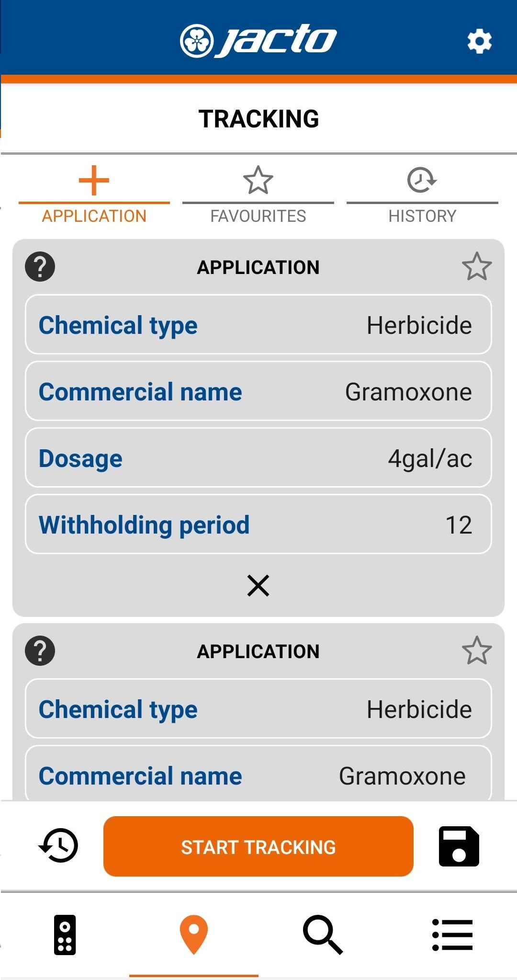The height and width of the screenshot is (980, 517).
Task: Edit first card's Commercial name Gramoxone
Action: (x=258, y=391)
